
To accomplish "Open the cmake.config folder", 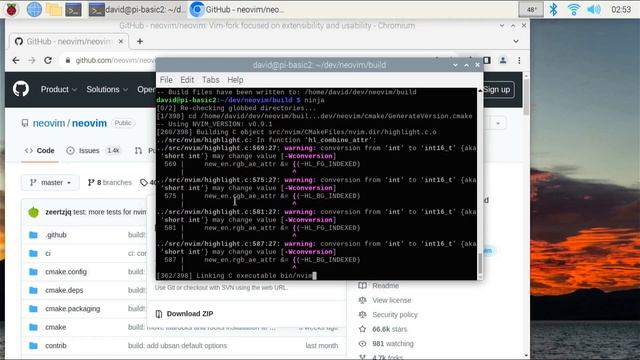I will coord(66,271).
